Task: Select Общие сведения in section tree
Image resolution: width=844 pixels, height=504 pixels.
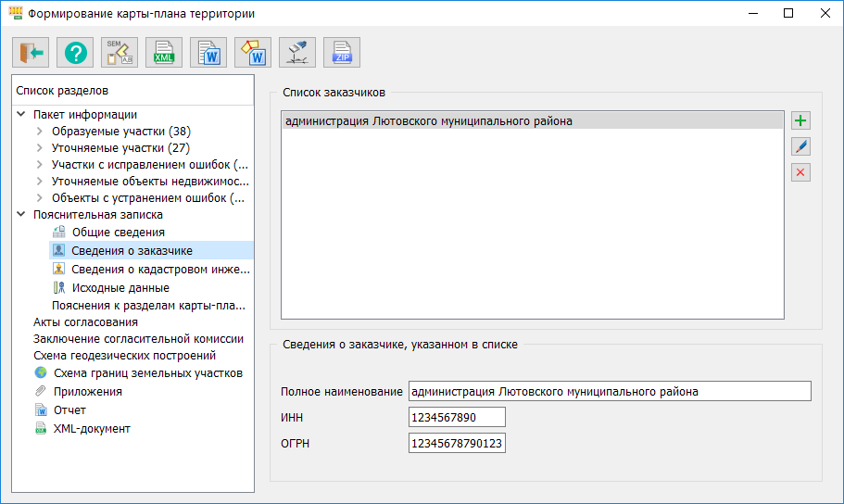Action: pyautogui.click(x=118, y=233)
